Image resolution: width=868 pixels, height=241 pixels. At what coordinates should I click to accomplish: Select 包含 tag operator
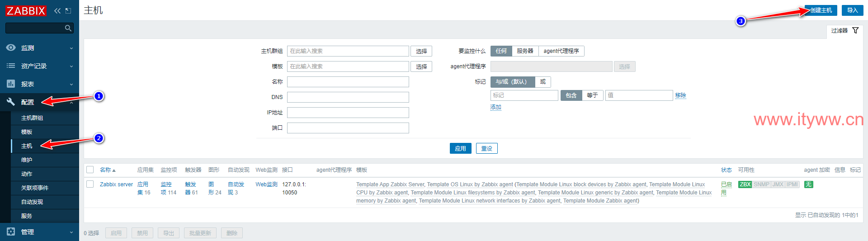[571, 95]
